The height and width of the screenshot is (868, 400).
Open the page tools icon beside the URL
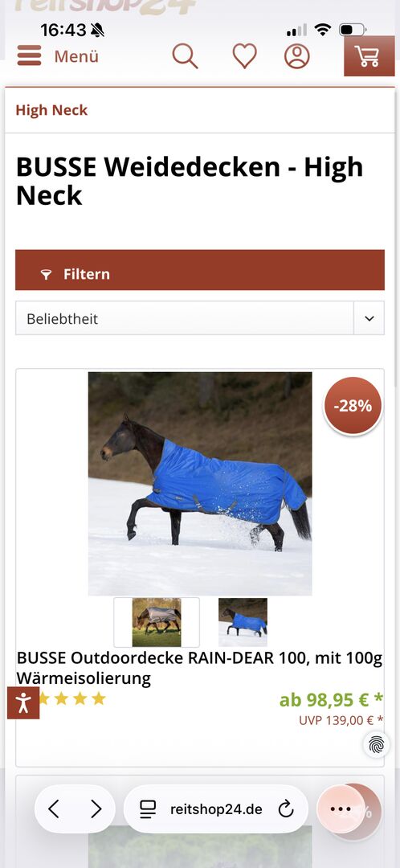pyautogui.click(x=148, y=809)
